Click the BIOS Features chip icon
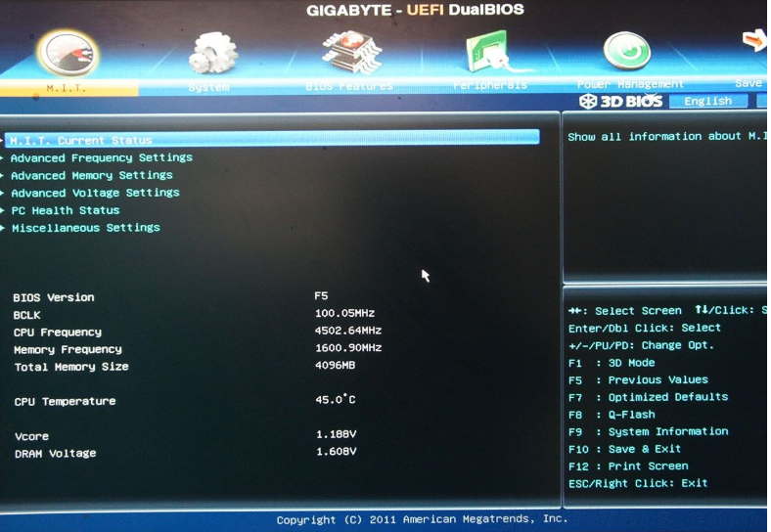The width and height of the screenshot is (771, 532). tap(350, 50)
